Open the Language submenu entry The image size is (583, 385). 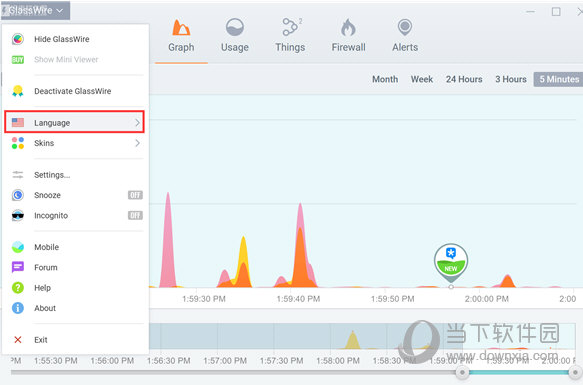74,122
